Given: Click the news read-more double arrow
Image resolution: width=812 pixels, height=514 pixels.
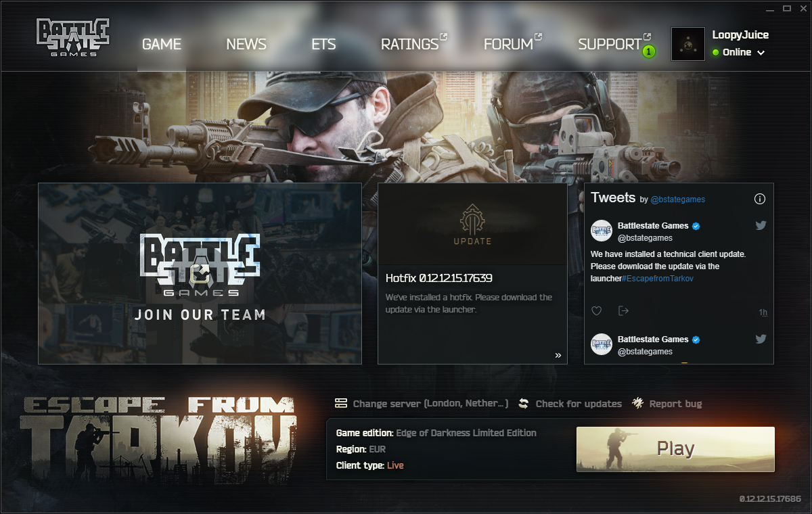Looking at the screenshot, I should point(558,355).
